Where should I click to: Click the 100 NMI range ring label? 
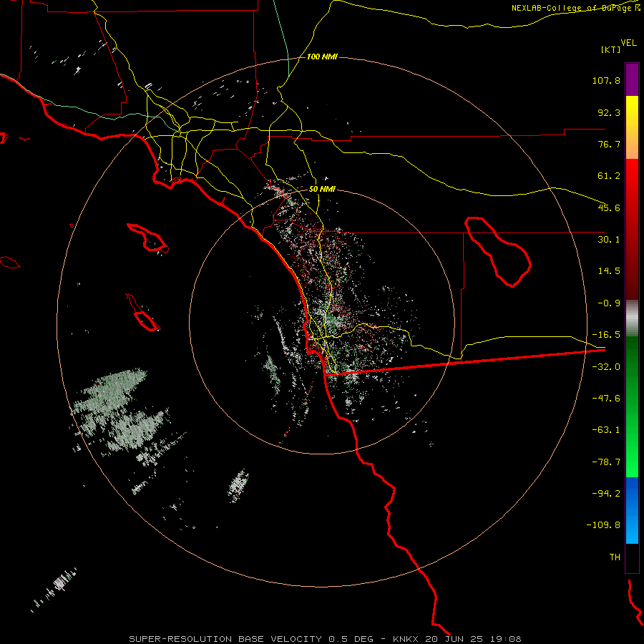[x=322, y=57]
